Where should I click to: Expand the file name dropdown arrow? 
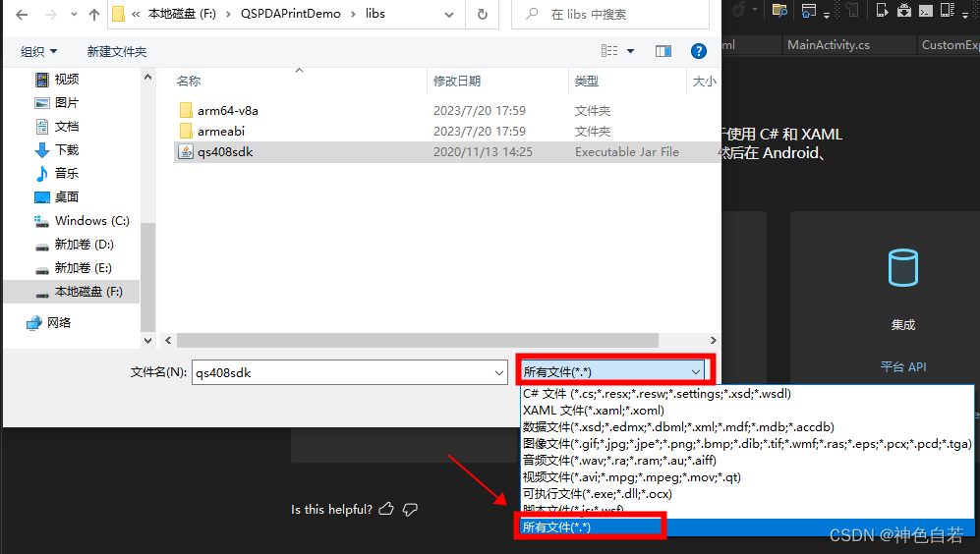[499, 373]
